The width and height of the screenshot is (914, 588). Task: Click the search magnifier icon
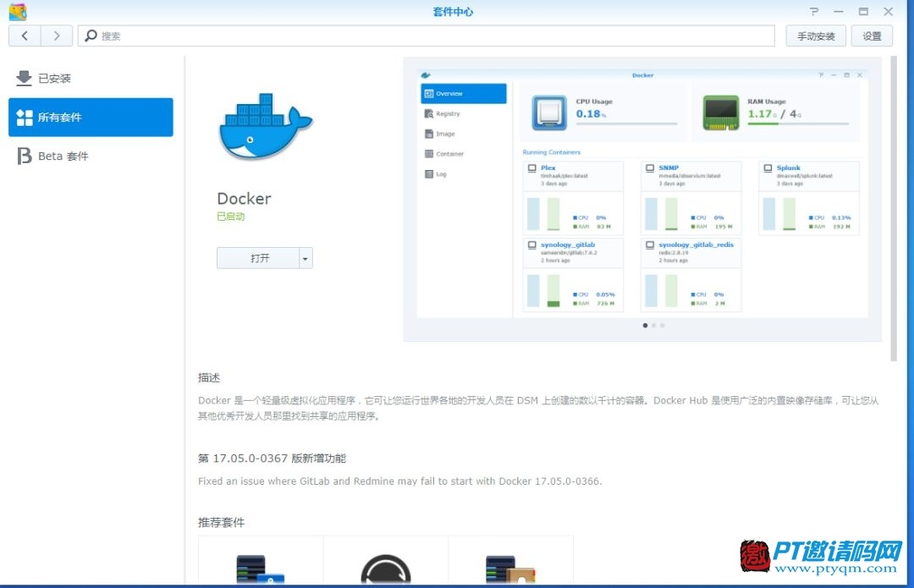coord(91,36)
